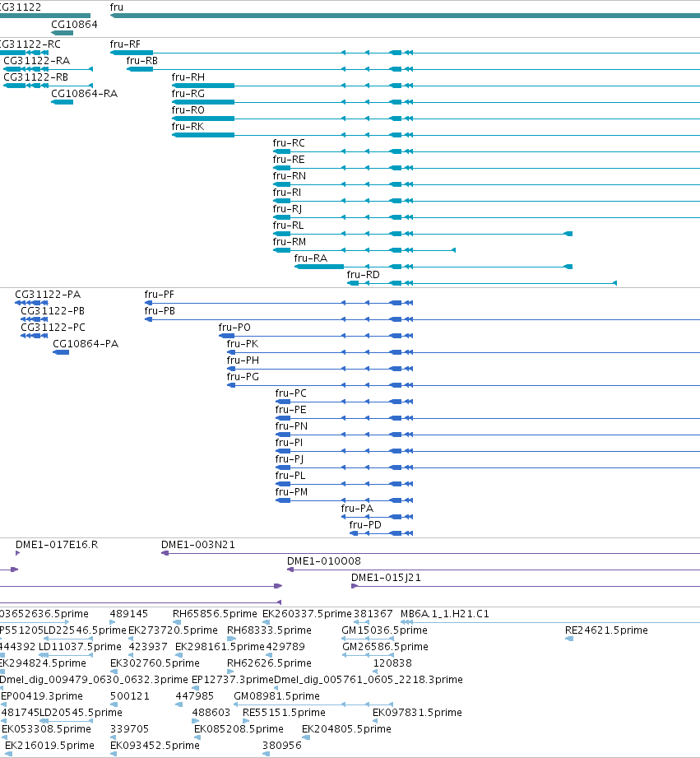This screenshot has width=700, height=758.
Task: Choose protein label "CG31122-PC"
Action: tap(53, 328)
